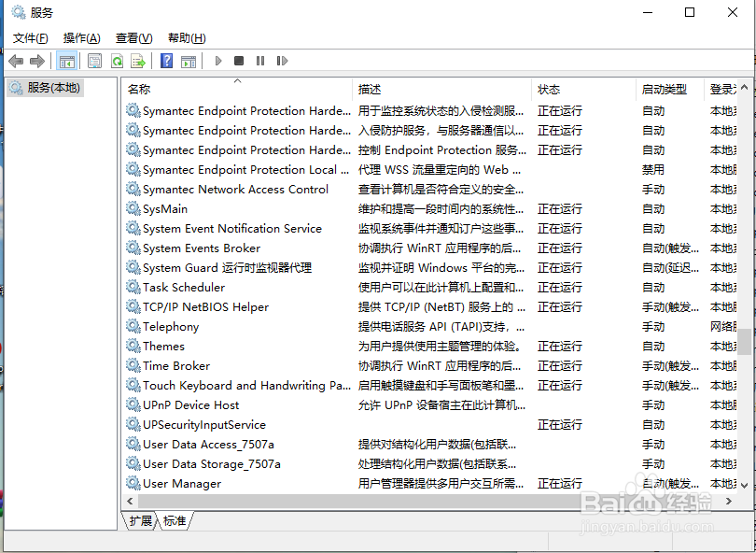Open the 文件(F) menu
Viewport: 756px width, 553px height.
31,38
